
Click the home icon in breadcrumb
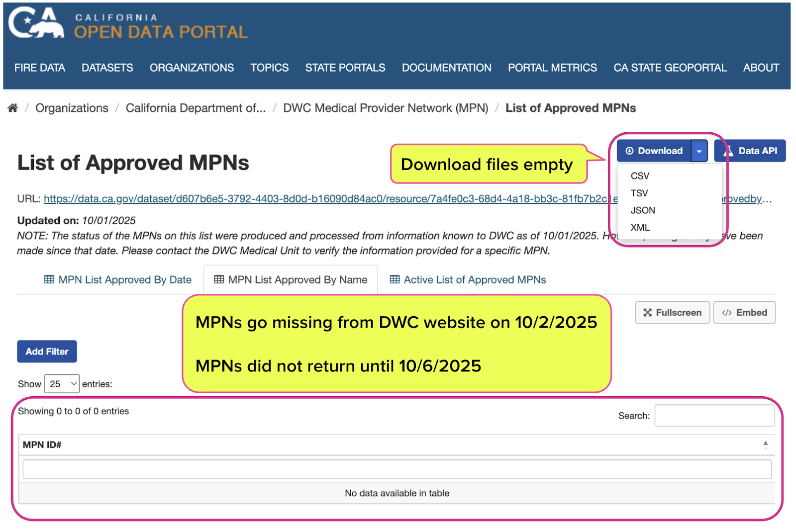click(x=13, y=108)
